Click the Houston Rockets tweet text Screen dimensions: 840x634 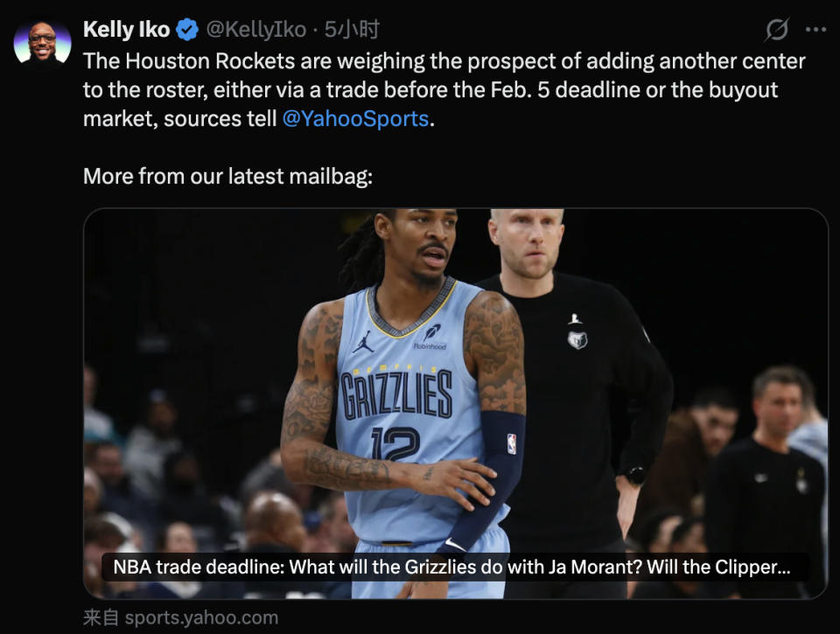[444, 89]
